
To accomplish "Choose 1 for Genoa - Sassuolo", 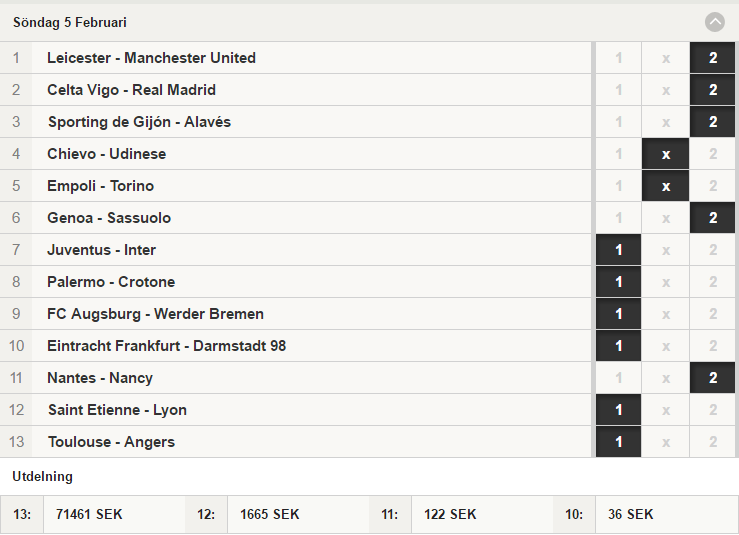I will 618,218.
